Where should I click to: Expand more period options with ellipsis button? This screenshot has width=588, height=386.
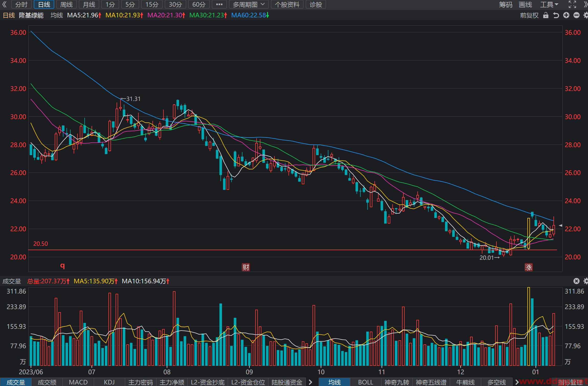[219, 4]
